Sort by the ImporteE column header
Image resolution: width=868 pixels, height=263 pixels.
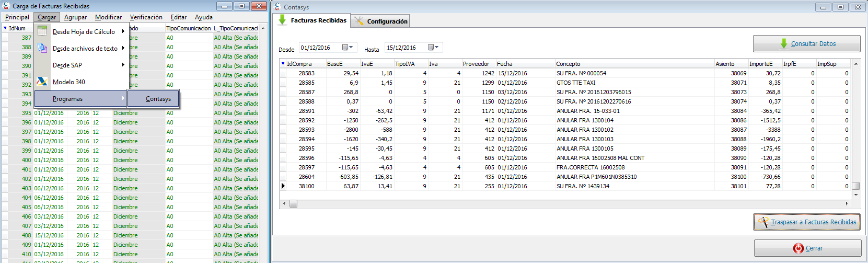(765, 64)
